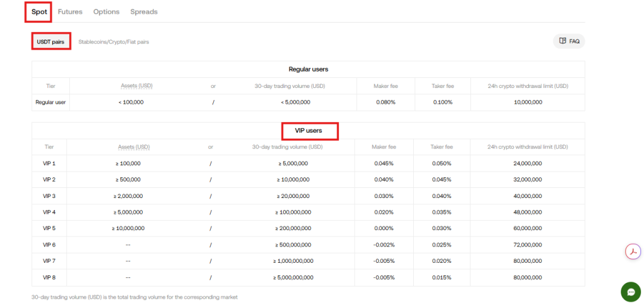Click the Regular users table title
The width and height of the screenshot is (644, 303).
pos(308,69)
